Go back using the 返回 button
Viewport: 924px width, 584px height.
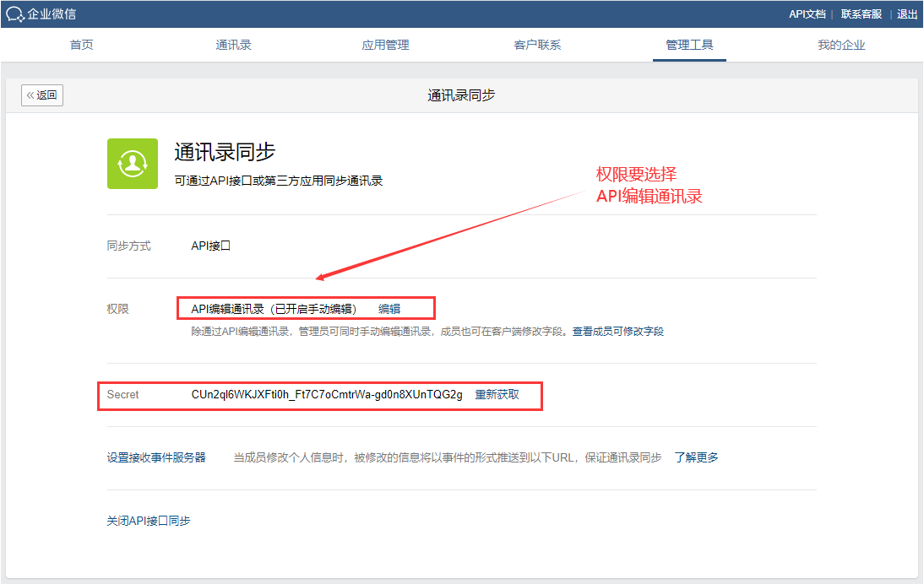(42, 95)
